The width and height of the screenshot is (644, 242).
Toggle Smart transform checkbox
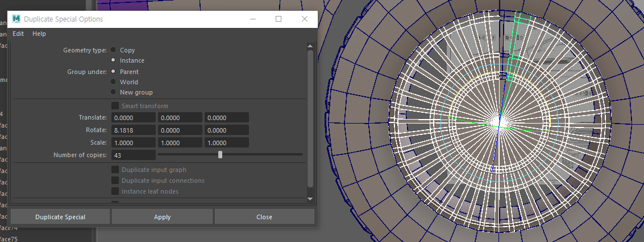[115, 106]
